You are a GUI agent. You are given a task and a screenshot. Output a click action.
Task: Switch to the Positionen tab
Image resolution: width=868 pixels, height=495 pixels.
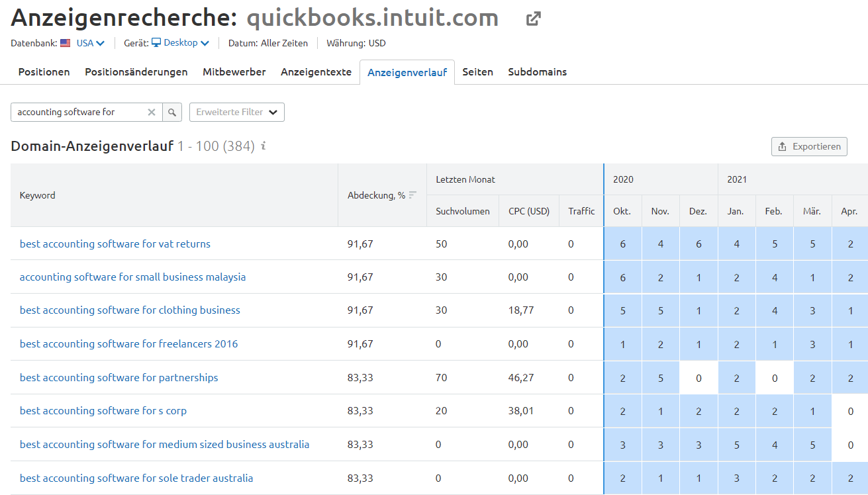(x=44, y=72)
